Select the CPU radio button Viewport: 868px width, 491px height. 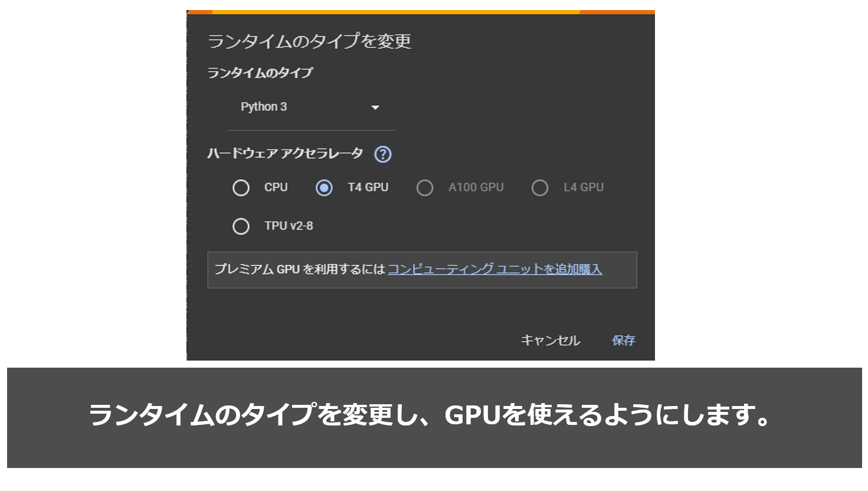click(x=241, y=187)
